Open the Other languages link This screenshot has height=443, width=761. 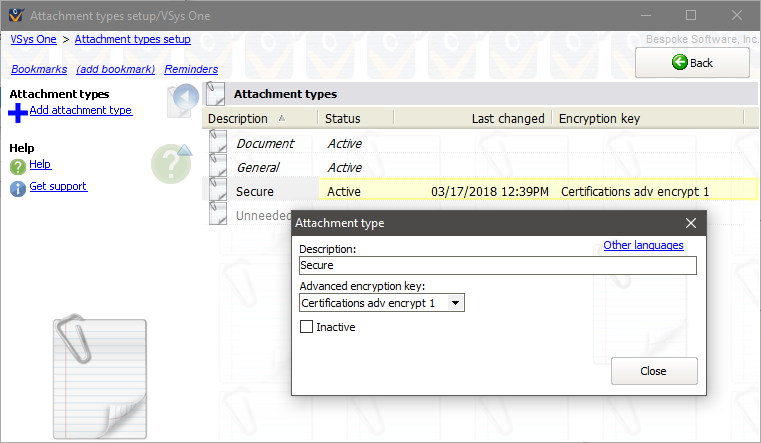(x=643, y=246)
